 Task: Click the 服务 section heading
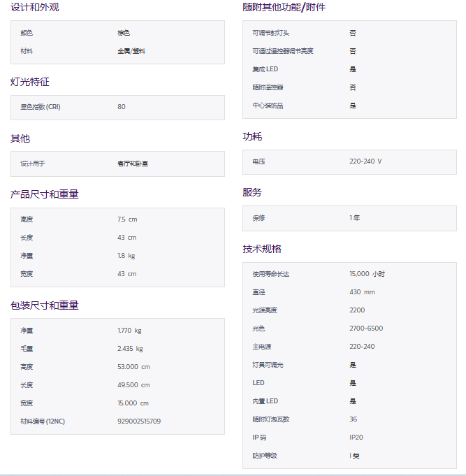[x=252, y=192]
